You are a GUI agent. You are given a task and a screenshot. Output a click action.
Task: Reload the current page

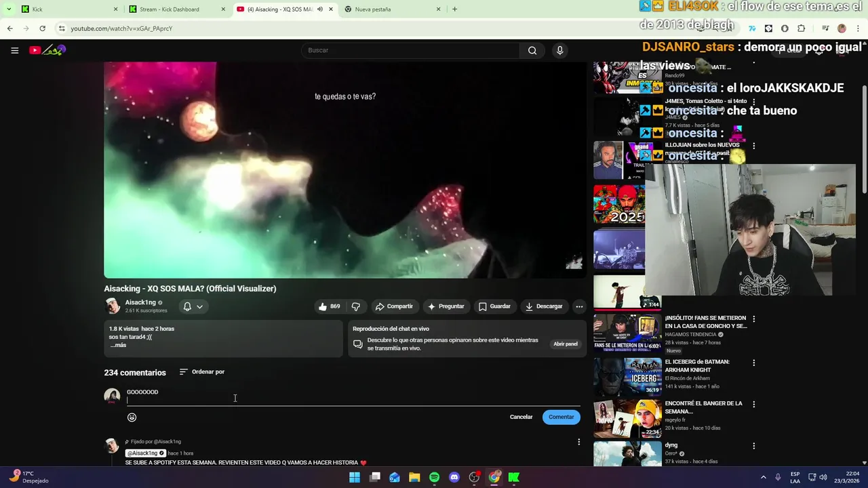pyautogui.click(x=42, y=28)
